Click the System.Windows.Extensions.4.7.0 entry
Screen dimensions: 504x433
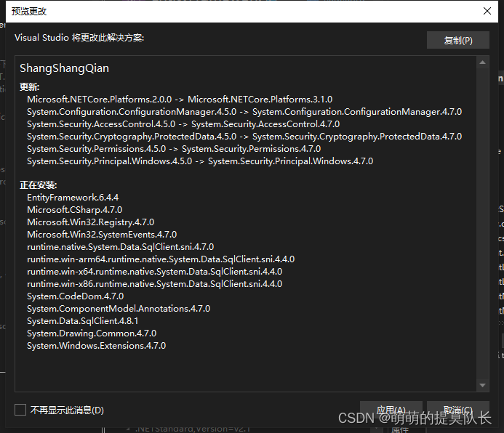[97, 346]
